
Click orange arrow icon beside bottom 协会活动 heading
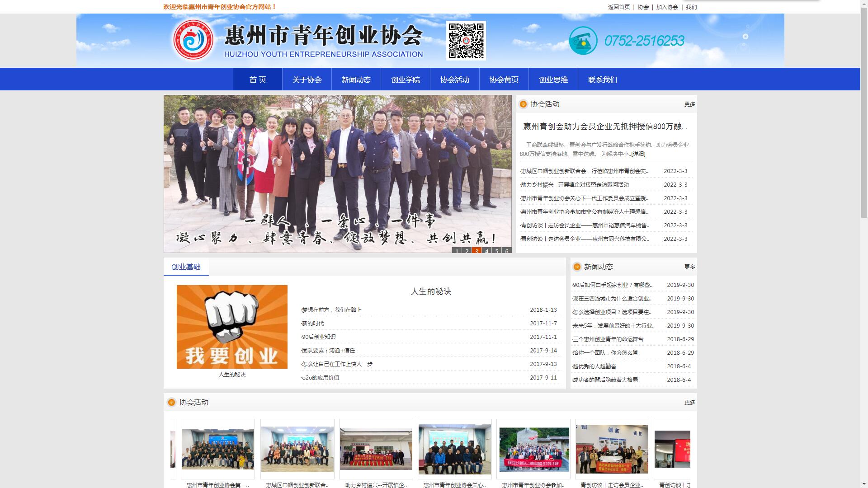[171, 403]
